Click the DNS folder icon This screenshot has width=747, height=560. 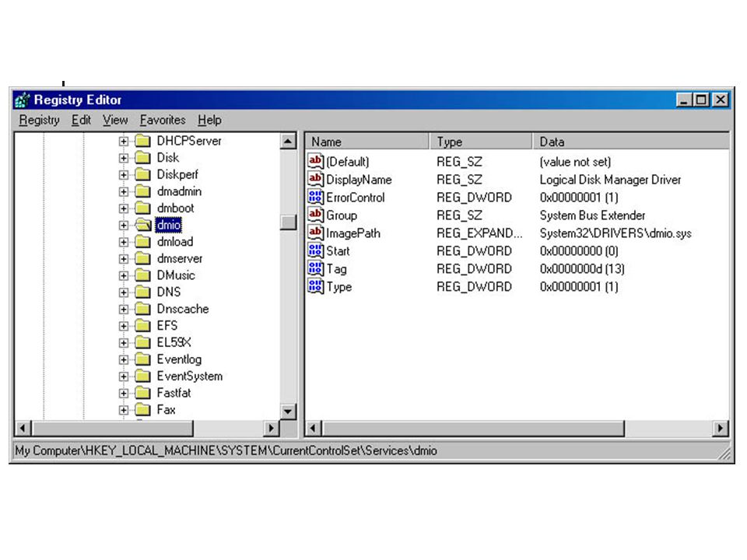pyautogui.click(x=142, y=292)
